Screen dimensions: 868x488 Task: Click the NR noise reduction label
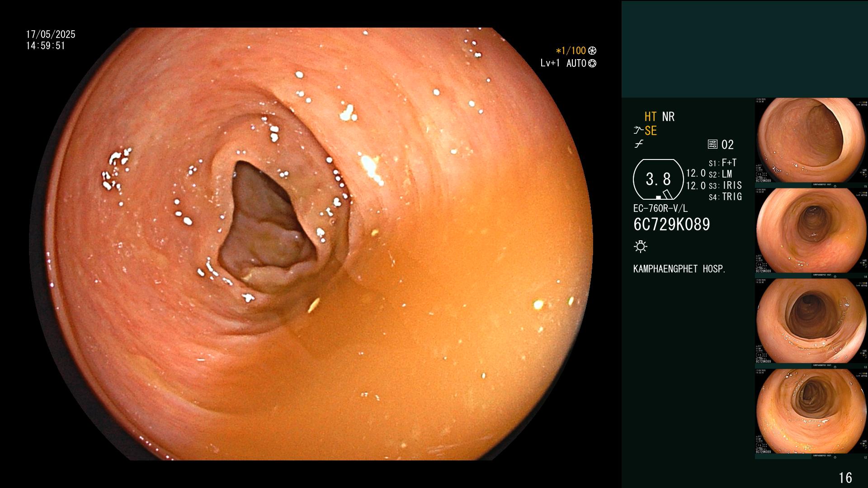tap(668, 117)
